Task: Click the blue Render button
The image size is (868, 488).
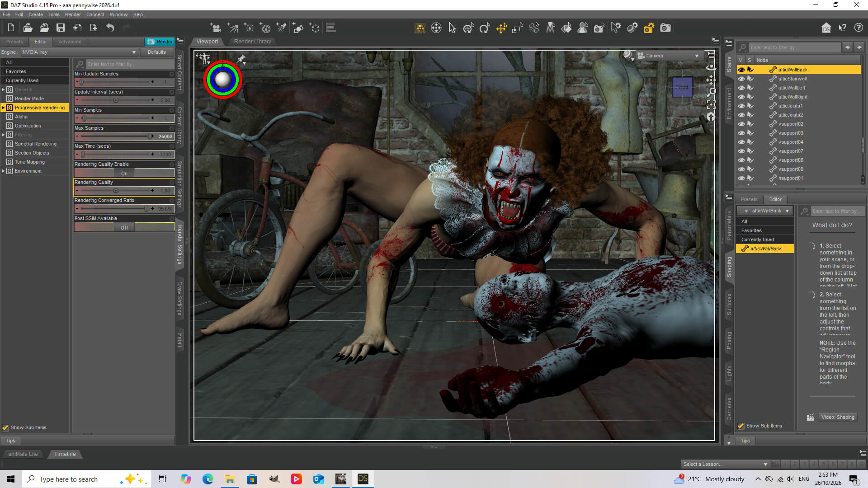Action: [160, 42]
